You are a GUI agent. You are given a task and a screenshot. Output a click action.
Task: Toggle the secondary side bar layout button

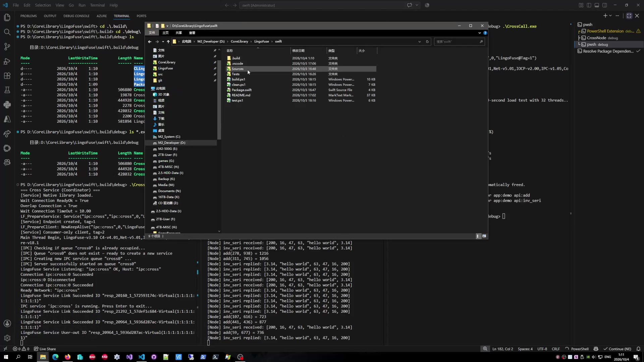coord(604,5)
